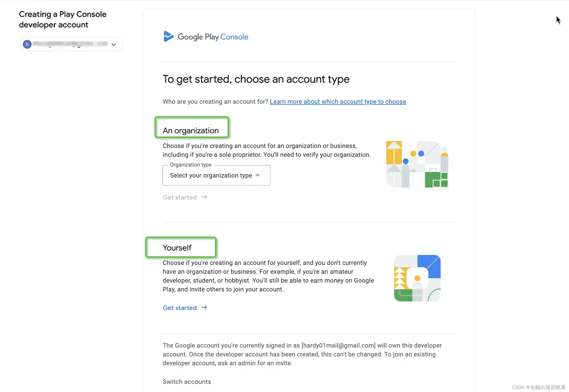Open the Organization type dropdown
Viewport: 569px width, 392px height.
click(211, 176)
